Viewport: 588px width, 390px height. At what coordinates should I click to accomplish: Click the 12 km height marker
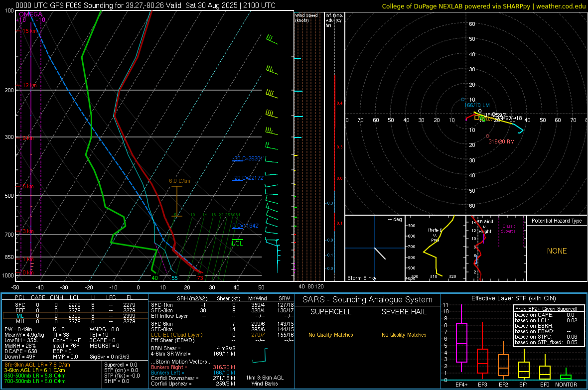coord(29,85)
